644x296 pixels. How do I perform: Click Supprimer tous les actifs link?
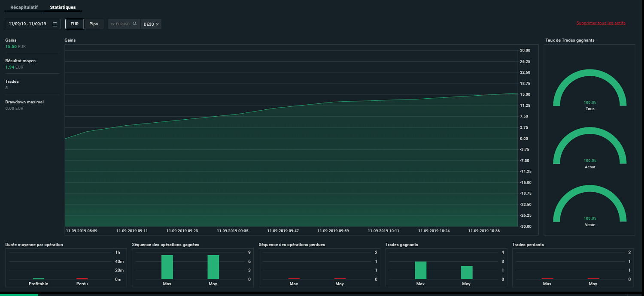point(601,23)
